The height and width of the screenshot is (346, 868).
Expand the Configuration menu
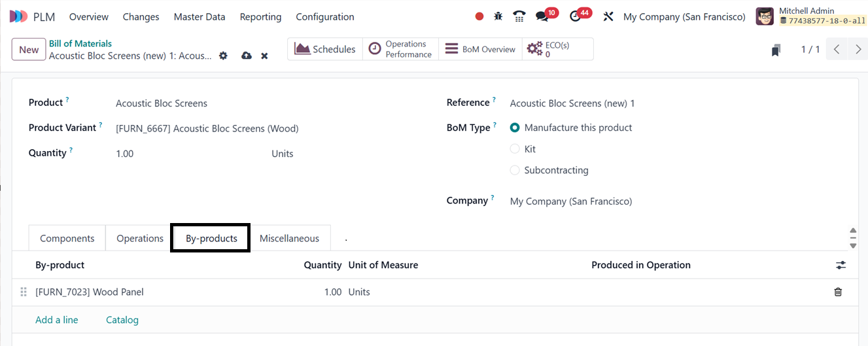coord(324,17)
